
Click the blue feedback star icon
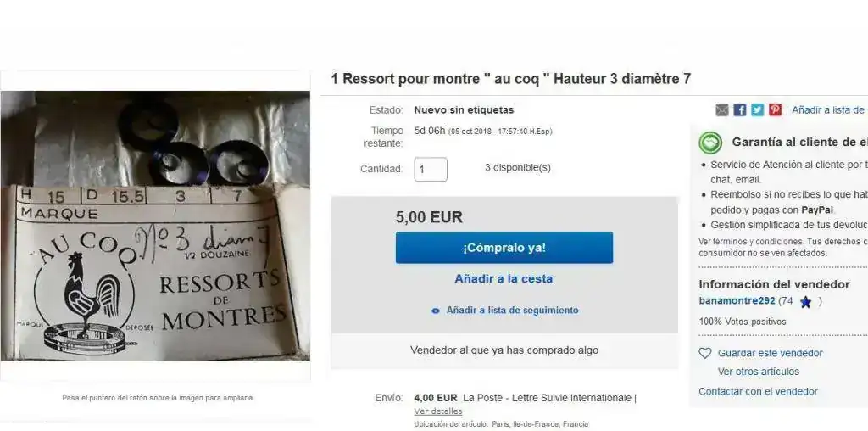click(806, 302)
